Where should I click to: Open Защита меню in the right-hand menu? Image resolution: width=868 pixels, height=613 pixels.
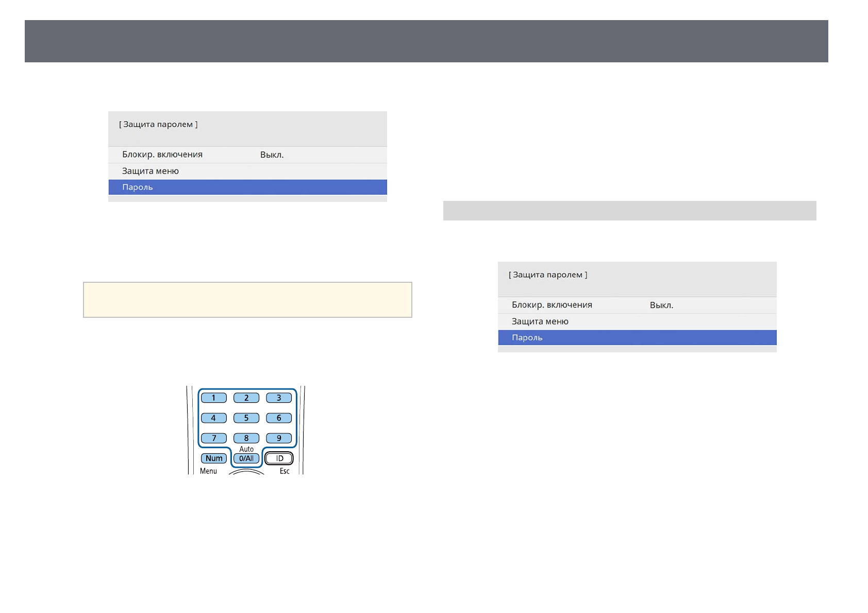click(637, 321)
